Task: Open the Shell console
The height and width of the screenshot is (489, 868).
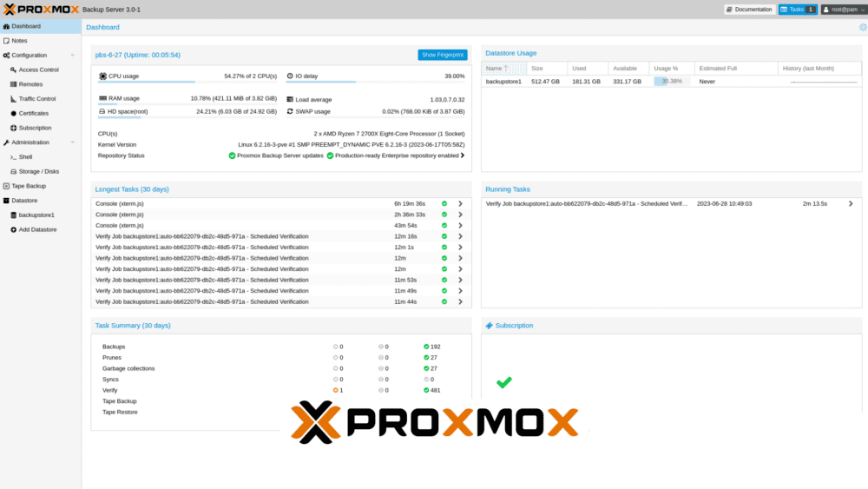Action: [x=25, y=157]
